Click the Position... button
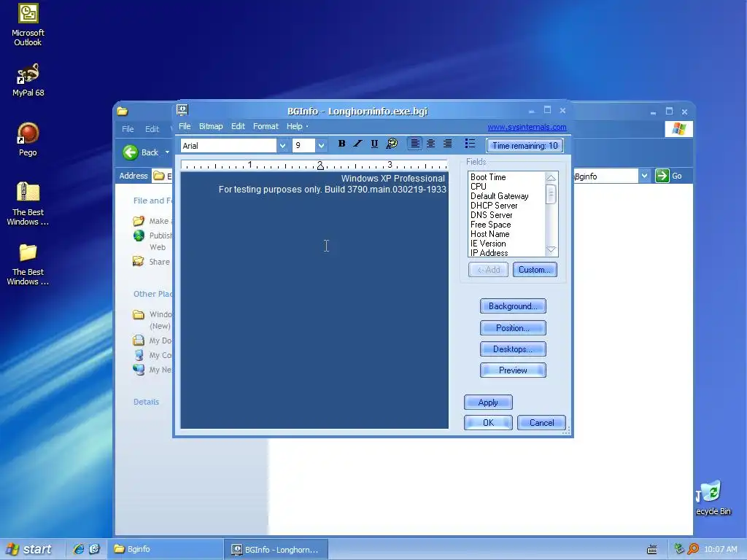Screen dimensions: 747x560 pos(513,327)
